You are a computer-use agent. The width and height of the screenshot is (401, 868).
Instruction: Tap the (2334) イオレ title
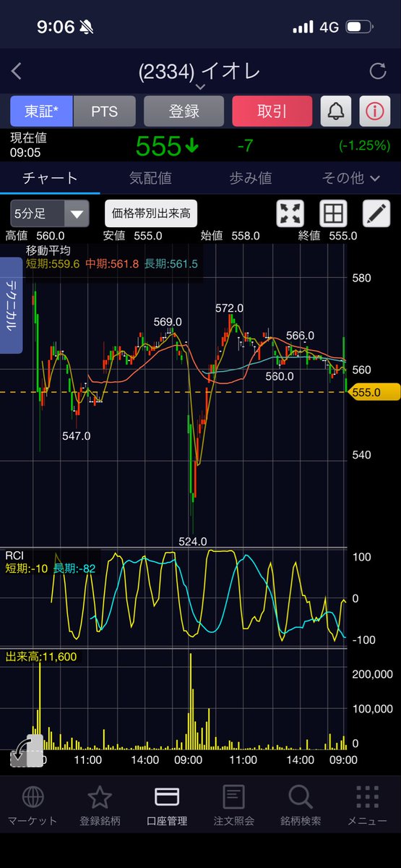[200, 71]
